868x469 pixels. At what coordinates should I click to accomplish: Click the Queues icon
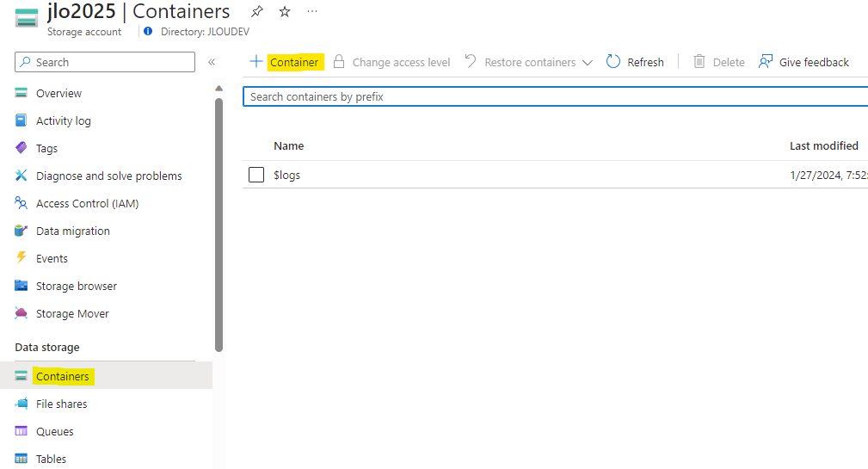[x=21, y=431]
